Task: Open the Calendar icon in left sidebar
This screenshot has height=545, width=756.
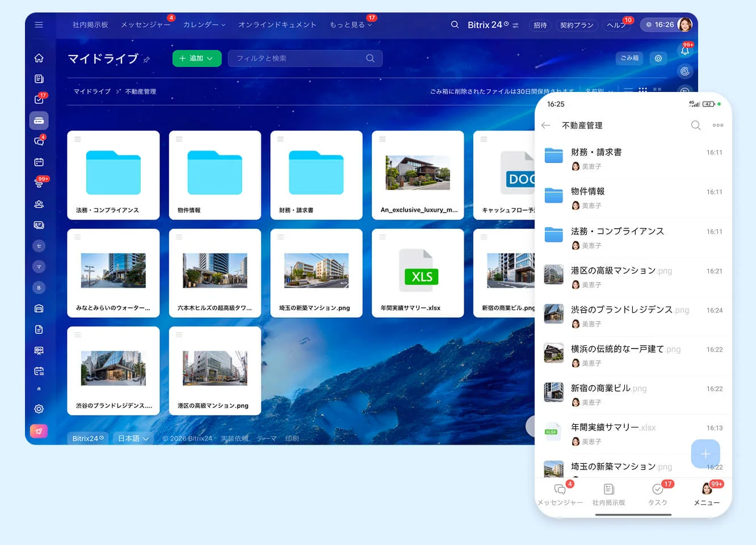Action: click(39, 162)
